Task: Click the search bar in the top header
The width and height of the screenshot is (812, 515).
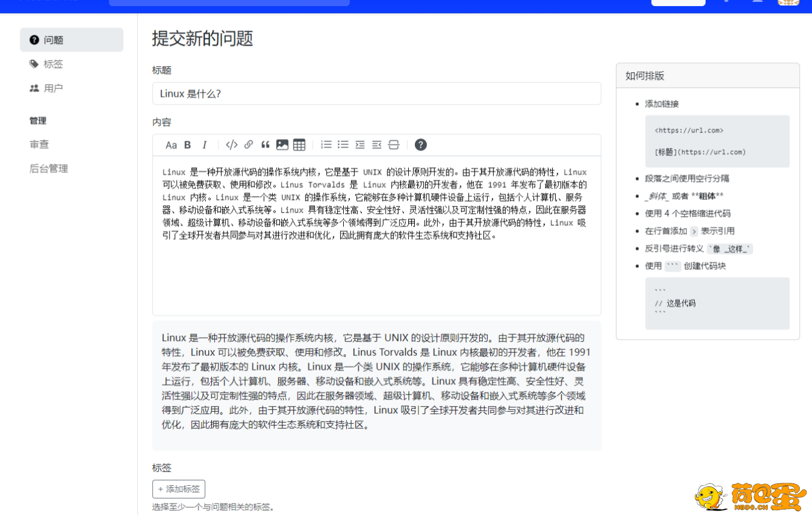Action: click(x=230, y=2)
